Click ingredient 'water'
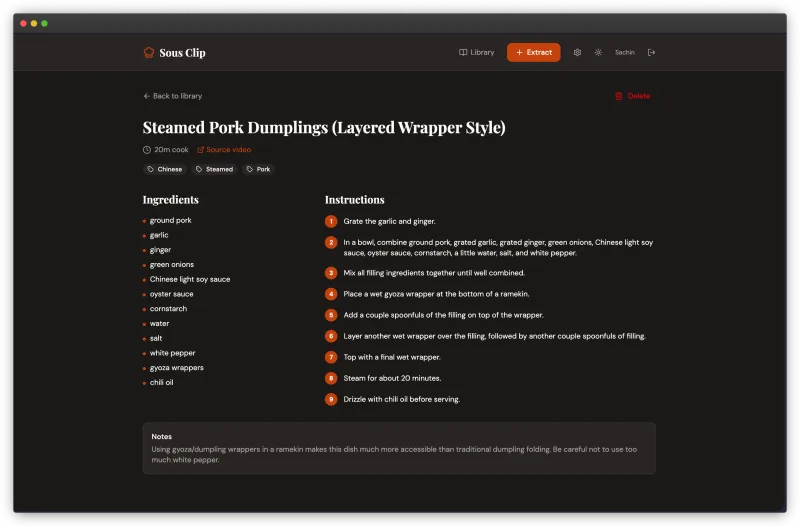800x526 pixels. tap(159, 323)
